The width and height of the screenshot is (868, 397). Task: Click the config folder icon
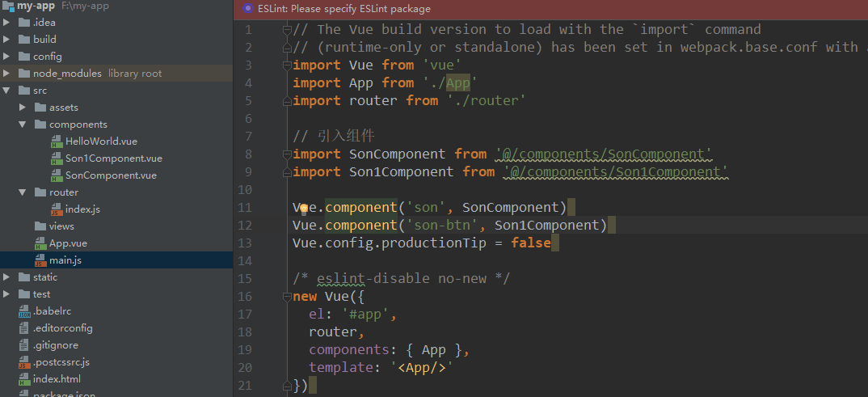point(23,57)
